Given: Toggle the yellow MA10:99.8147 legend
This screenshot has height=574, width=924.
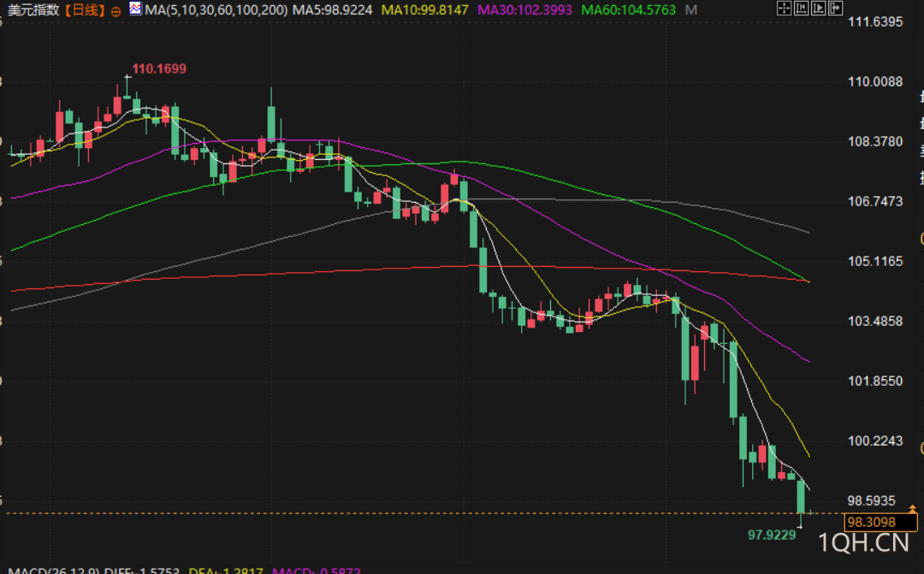Looking at the screenshot, I should coord(425,10).
